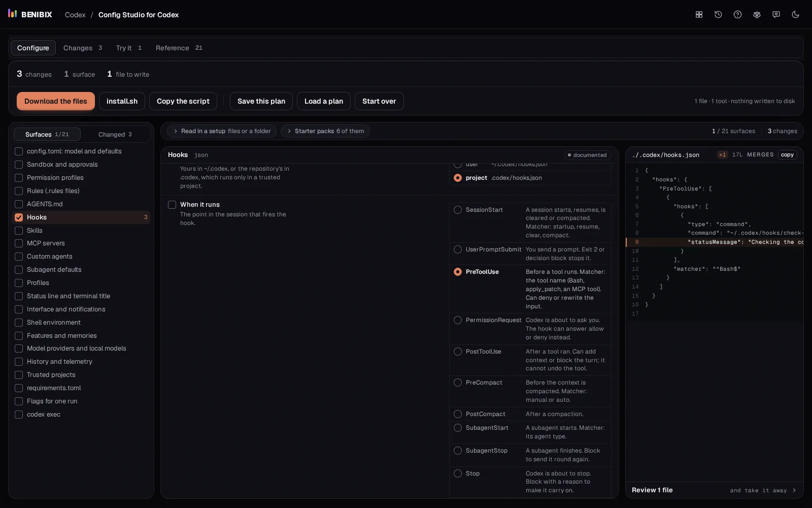Click the documented status badge

tap(588, 155)
